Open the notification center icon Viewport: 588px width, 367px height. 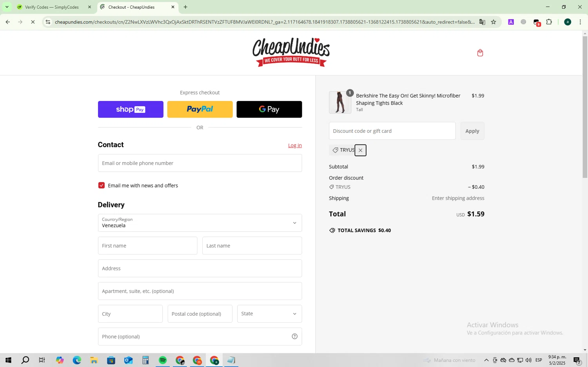click(577, 360)
